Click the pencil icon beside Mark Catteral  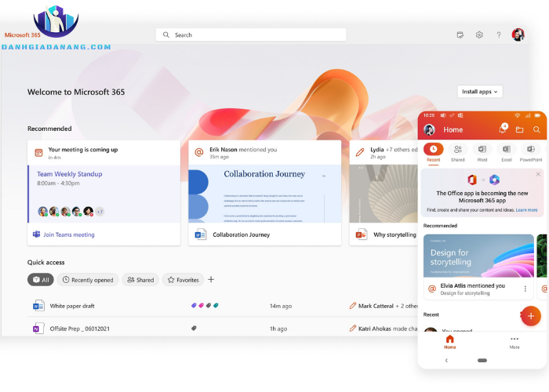(353, 306)
